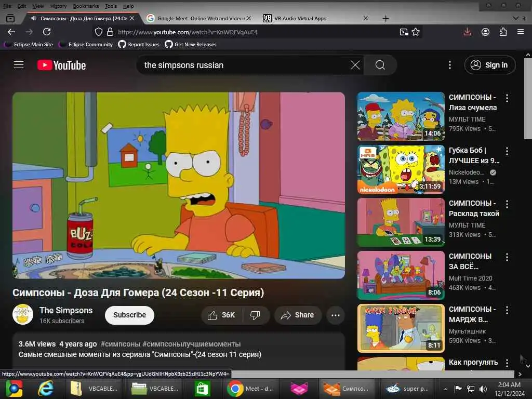Open a new browser tab
The width and height of the screenshot is (532, 399).
[x=385, y=18]
